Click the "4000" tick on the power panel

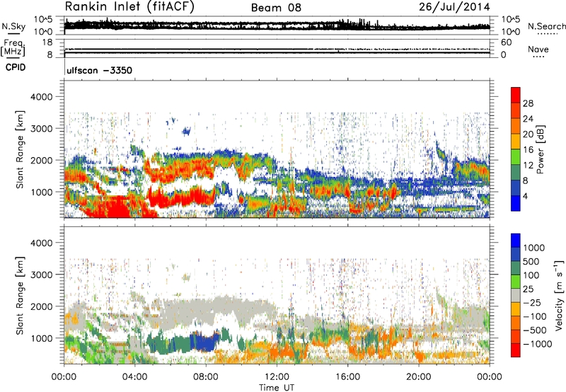(x=41, y=97)
